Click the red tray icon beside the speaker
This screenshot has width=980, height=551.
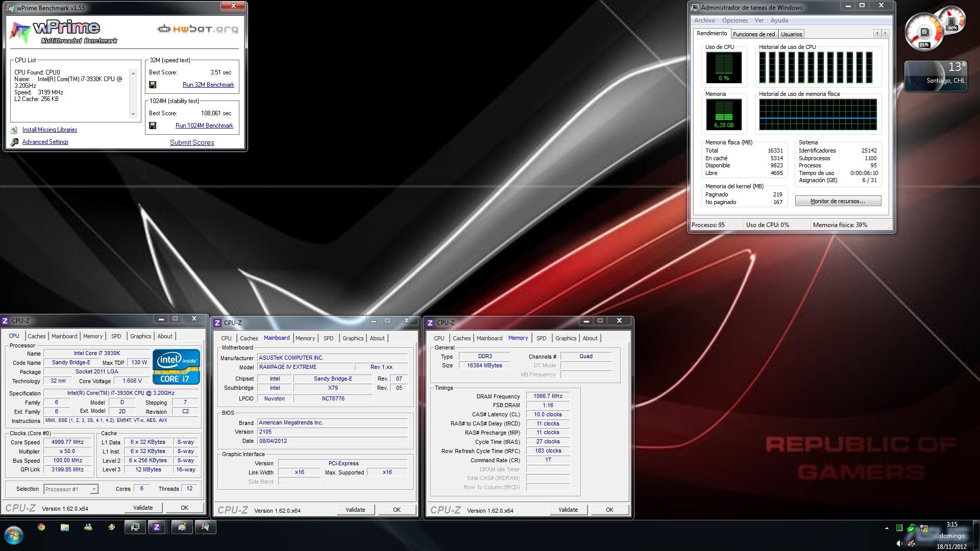click(x=912, y=543)
